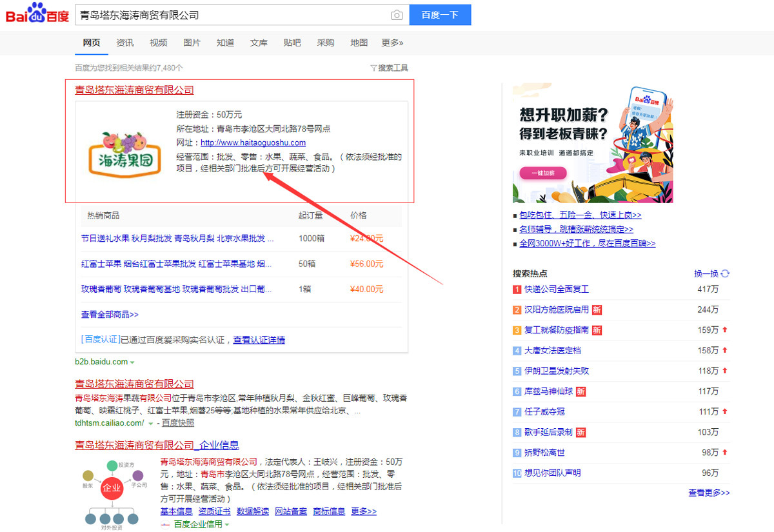Open the 网站备案 link
This screenshot has width=774, height=532.
coord(291,511)
